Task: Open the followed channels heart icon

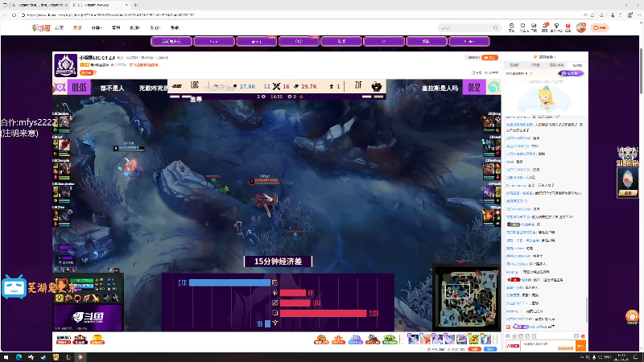Action: point(522,27)
